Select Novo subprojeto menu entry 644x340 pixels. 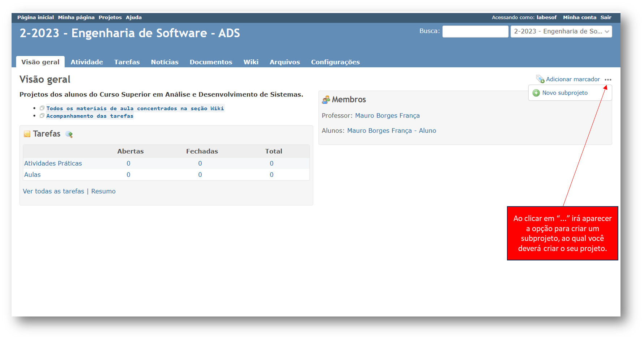coord(565,93)
